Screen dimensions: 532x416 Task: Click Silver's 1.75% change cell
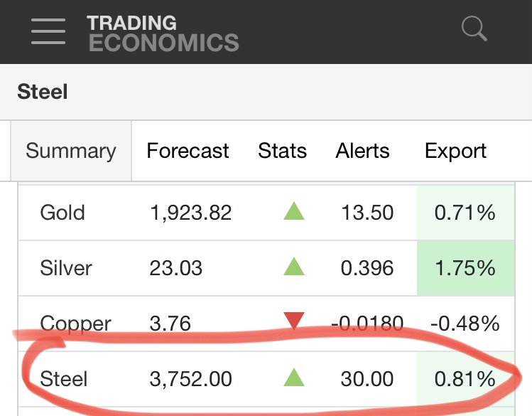point(466,268)
